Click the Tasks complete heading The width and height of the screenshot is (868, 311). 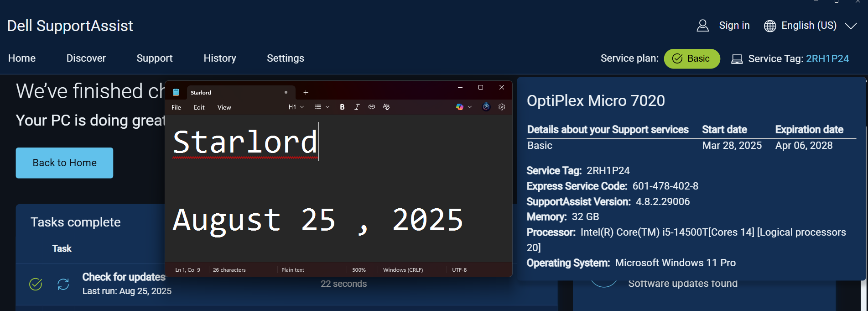tap(75, 222)
